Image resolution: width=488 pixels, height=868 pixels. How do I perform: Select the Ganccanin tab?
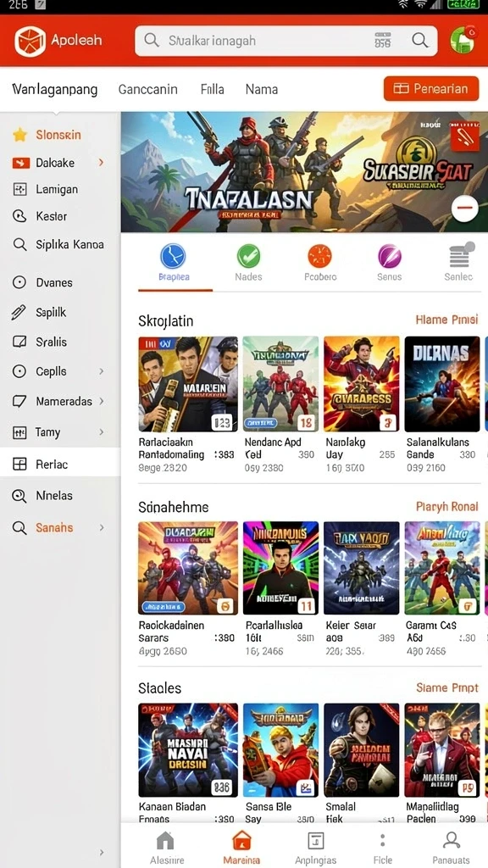click(147, 89)
